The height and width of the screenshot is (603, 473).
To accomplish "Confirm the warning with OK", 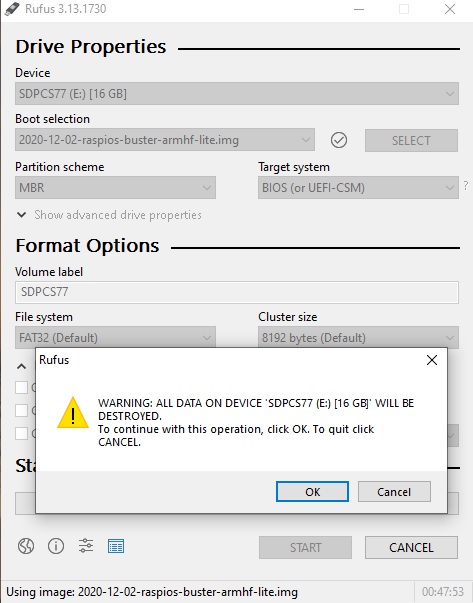I will click(x=312, y=491).
